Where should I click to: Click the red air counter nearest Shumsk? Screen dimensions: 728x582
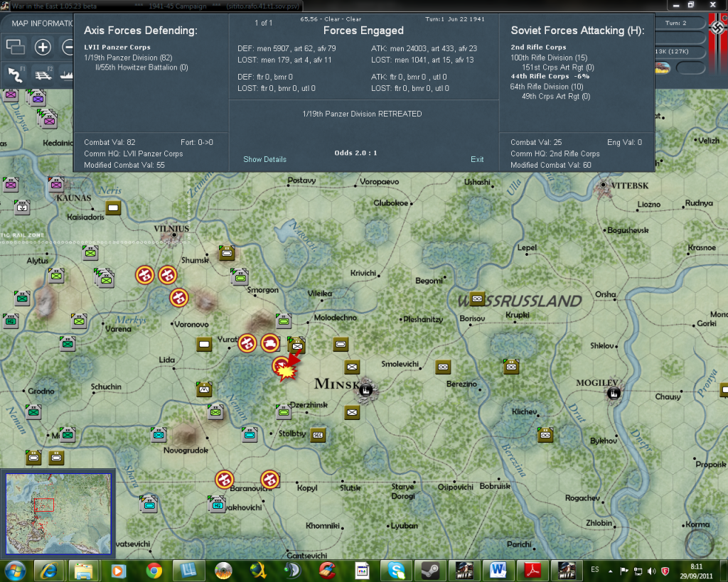[168, 275]
